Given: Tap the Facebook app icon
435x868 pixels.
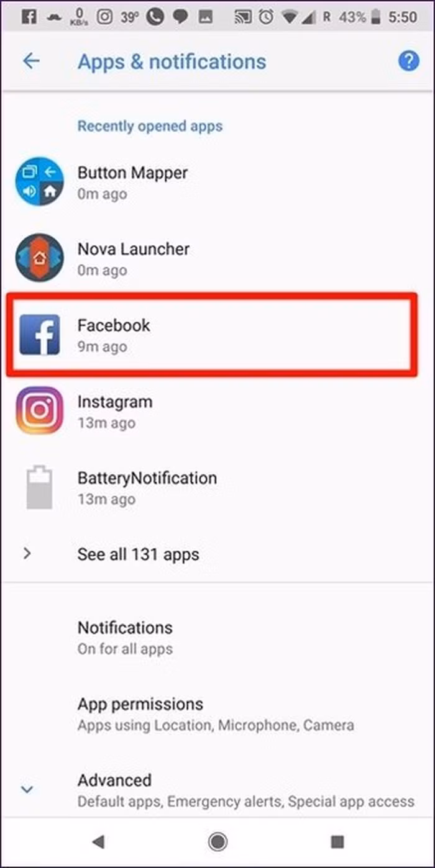Looking at the screenshot, I should 39,334.
